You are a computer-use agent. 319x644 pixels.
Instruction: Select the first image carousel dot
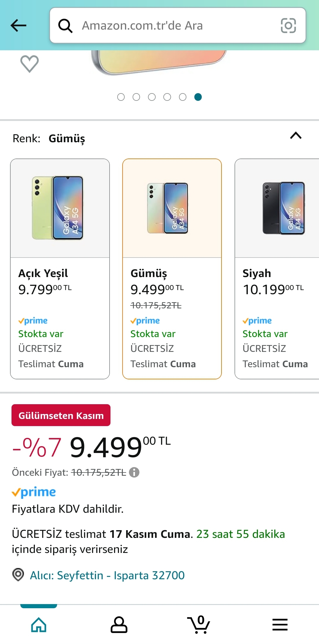[121, 97]
